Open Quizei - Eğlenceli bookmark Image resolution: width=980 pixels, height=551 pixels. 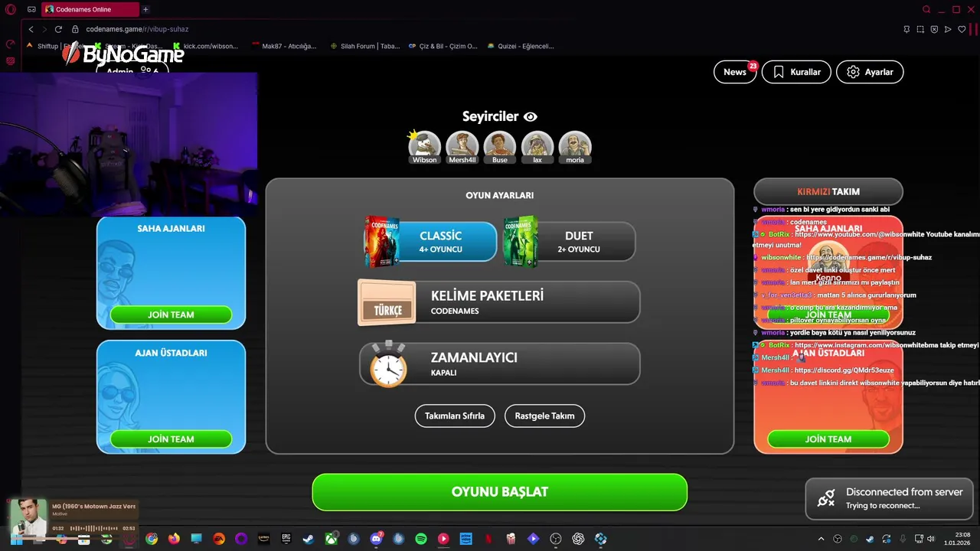521,46
